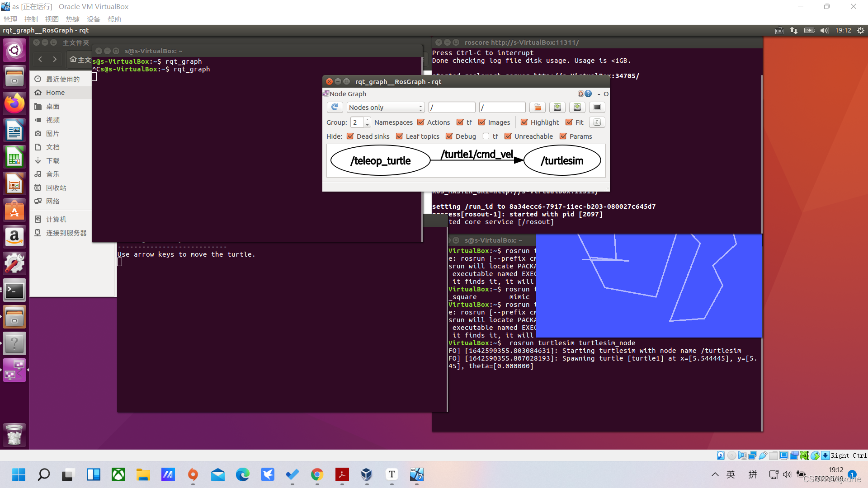Viewport: 868px width, 488px height.
Task: Open Documents (文档) folder in sidebar
Action: click(61, 147)
